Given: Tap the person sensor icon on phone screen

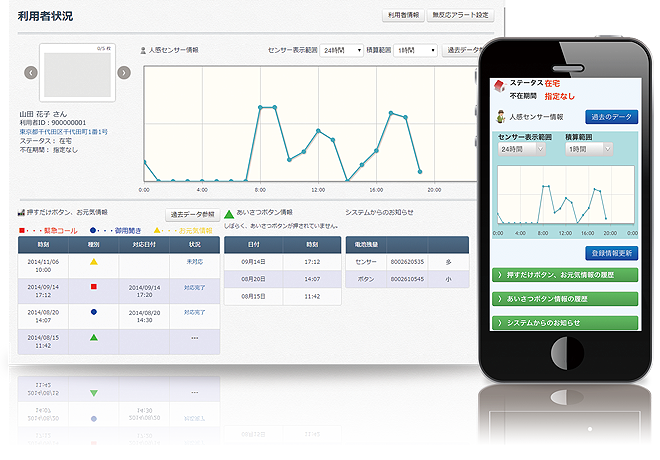Looking at the screenshot, I should click(x=500, y=117).
